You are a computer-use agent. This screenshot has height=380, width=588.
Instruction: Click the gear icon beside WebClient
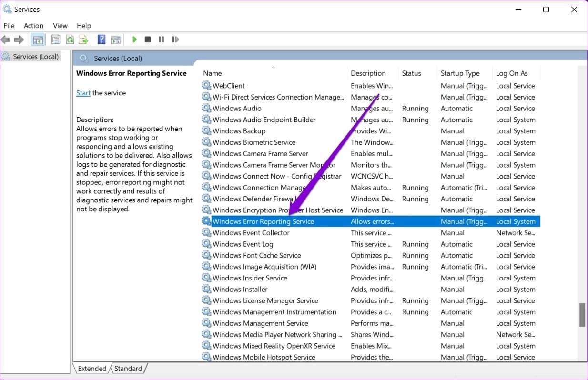tap(206, 86)
